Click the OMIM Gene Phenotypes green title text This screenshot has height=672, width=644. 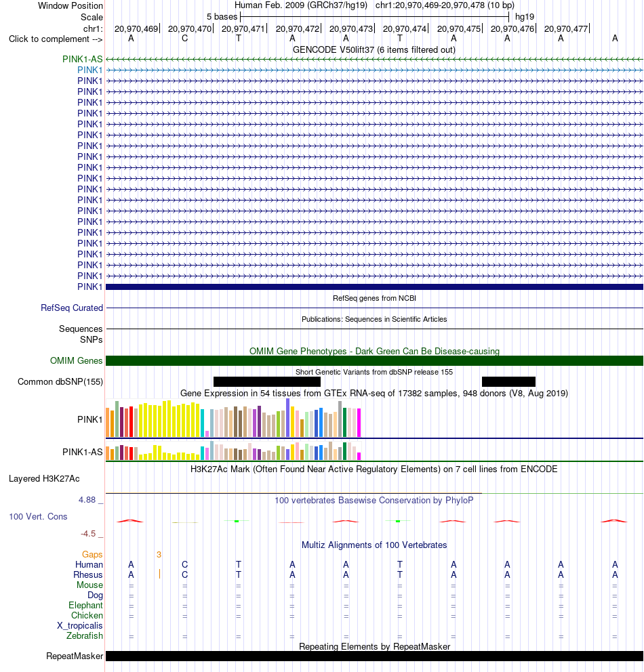374,352
